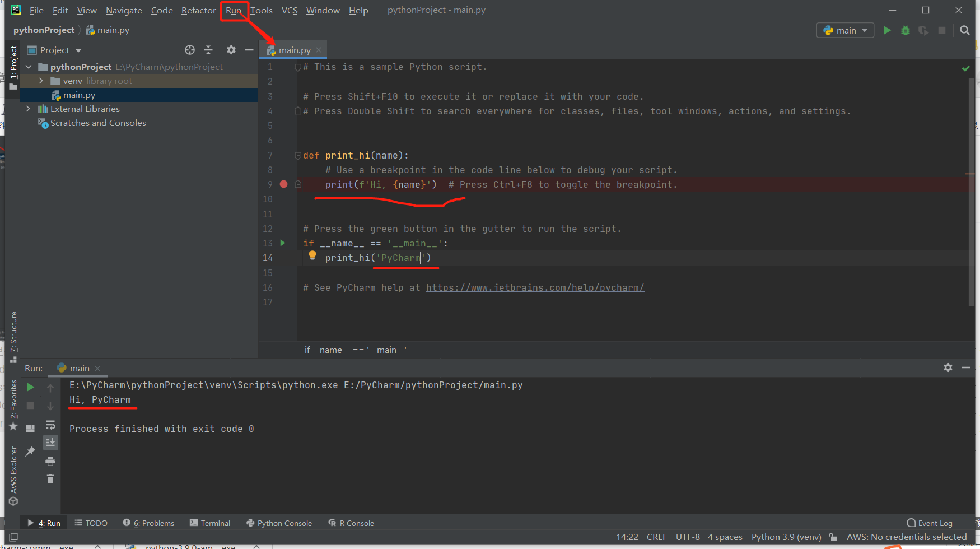This screenshot has height=549, width=980.
Task: Open Search Everywhere with the magnifier icon
Action: 964,30
